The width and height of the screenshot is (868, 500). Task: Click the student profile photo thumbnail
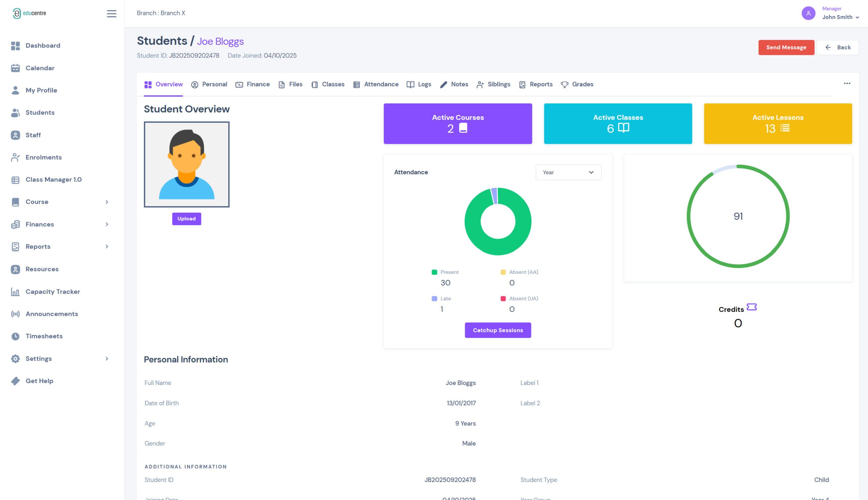click(186, 165)
